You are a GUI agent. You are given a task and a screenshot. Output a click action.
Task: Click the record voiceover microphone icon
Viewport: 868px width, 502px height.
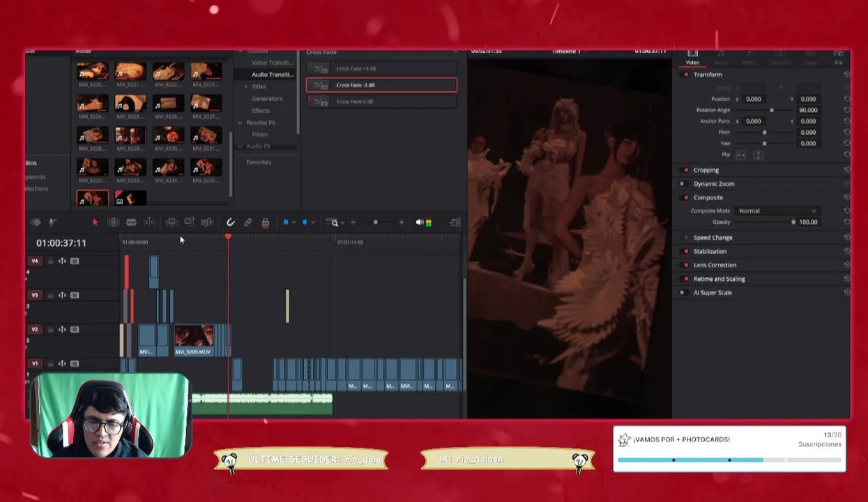click(51, 222)
